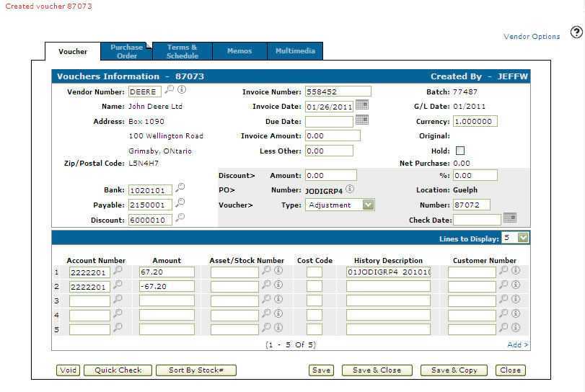Focus the Less Other field
This screenshot has width=585, height=392.
[329, 151]
